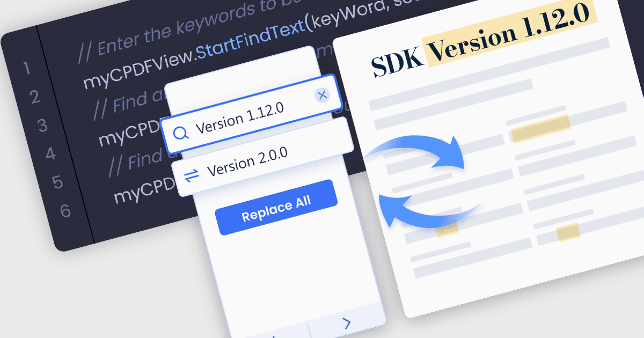Click line number 1 in code editor
Image resolution: width=644 pixels, height=338 pixels.
(x=26, y=69)
